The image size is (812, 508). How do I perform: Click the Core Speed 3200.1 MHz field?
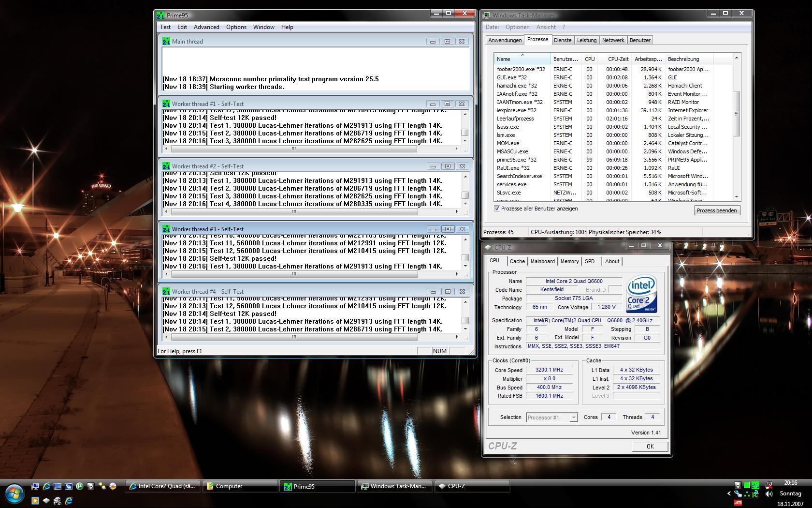pos(549,370)
